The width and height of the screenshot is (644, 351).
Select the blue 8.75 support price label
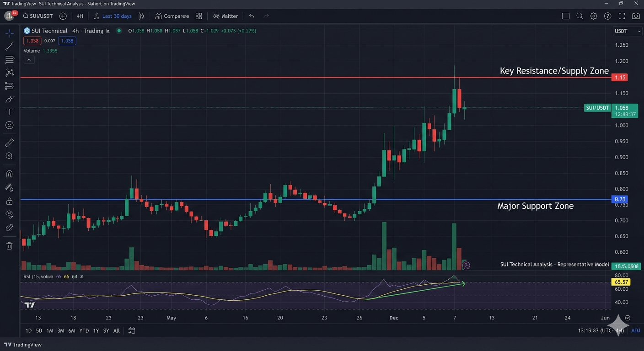coord(620,199)
